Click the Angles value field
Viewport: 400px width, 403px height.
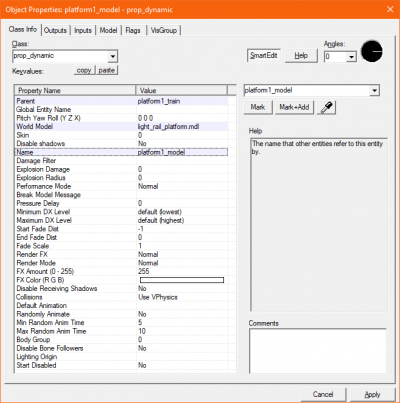(x=336, y=57)
